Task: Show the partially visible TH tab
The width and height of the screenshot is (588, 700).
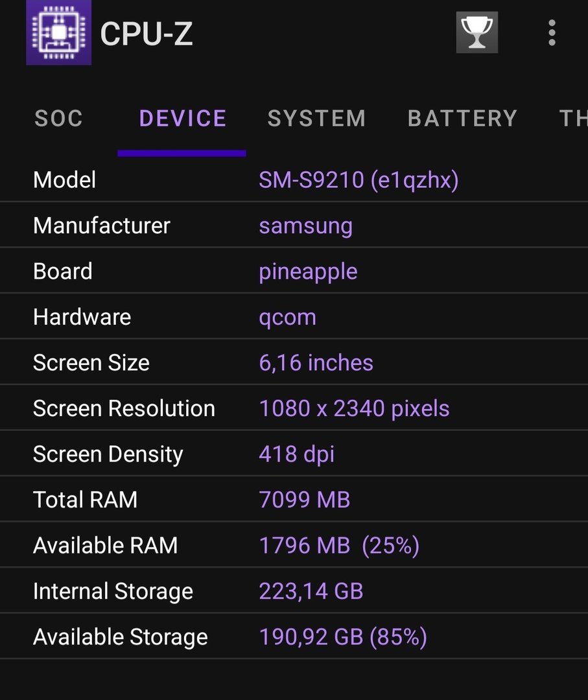Action: coord(573,119)
